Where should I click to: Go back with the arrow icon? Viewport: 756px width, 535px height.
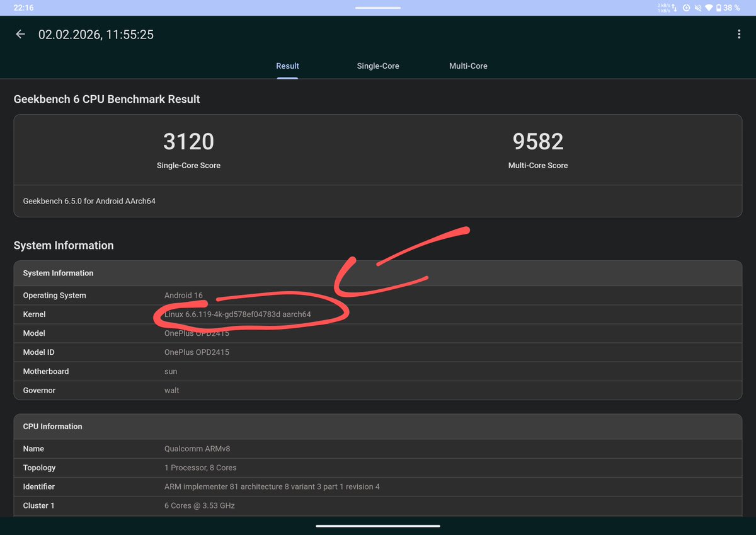click(20, 34)
